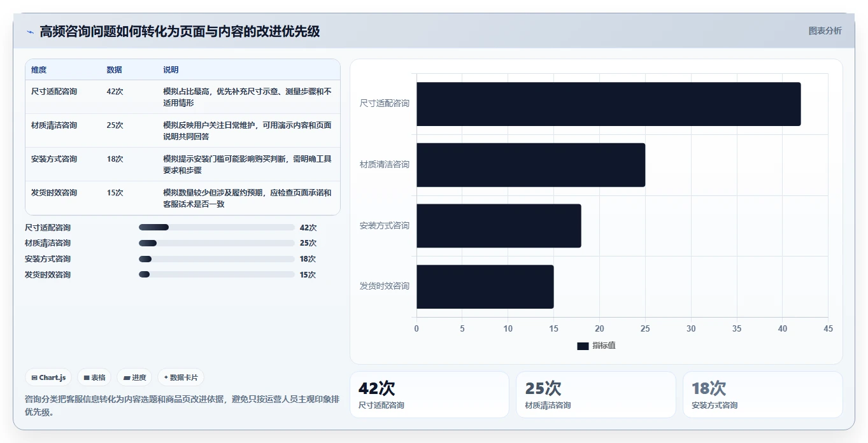Click the 材质清洁咨询 y-axis label in the chart
Screen dimensions: 868x443
pos(385,164)
